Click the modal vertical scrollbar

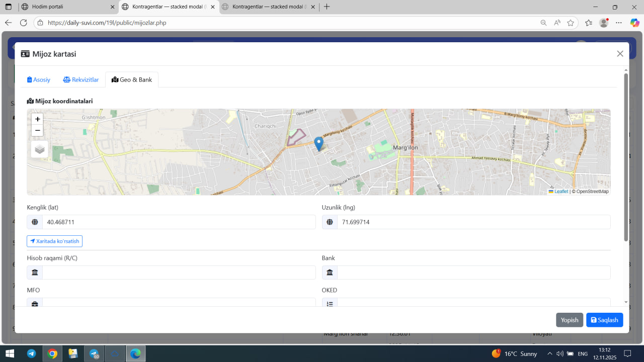(x=626, y=157)
